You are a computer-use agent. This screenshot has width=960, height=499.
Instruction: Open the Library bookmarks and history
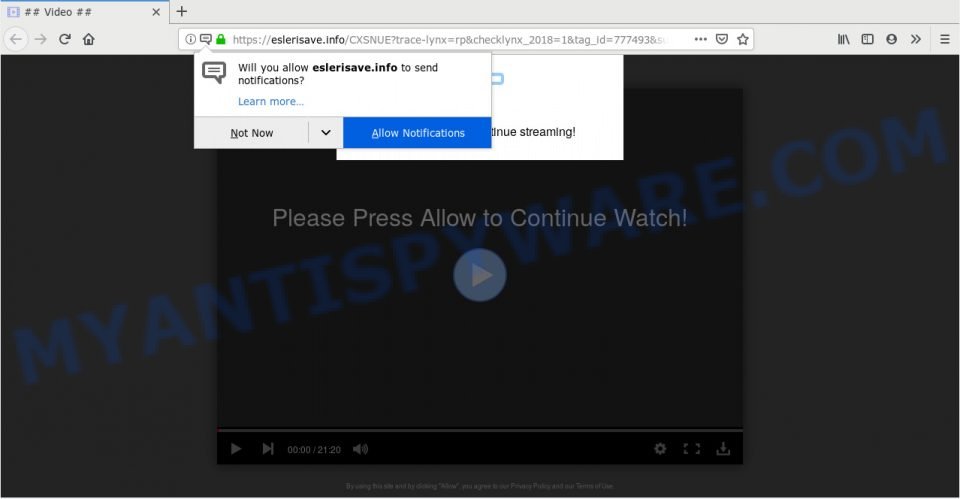[x=844, y=39]
